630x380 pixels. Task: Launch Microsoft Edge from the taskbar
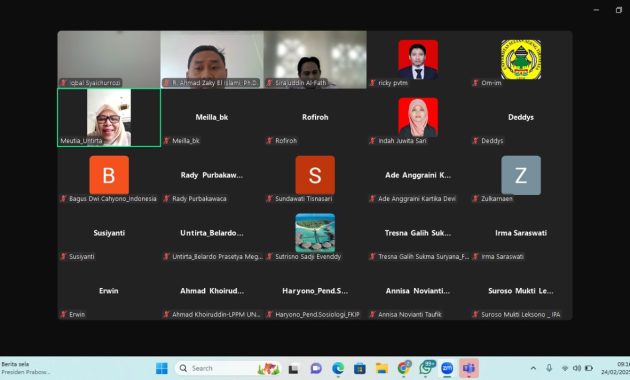tap(338, 368)
